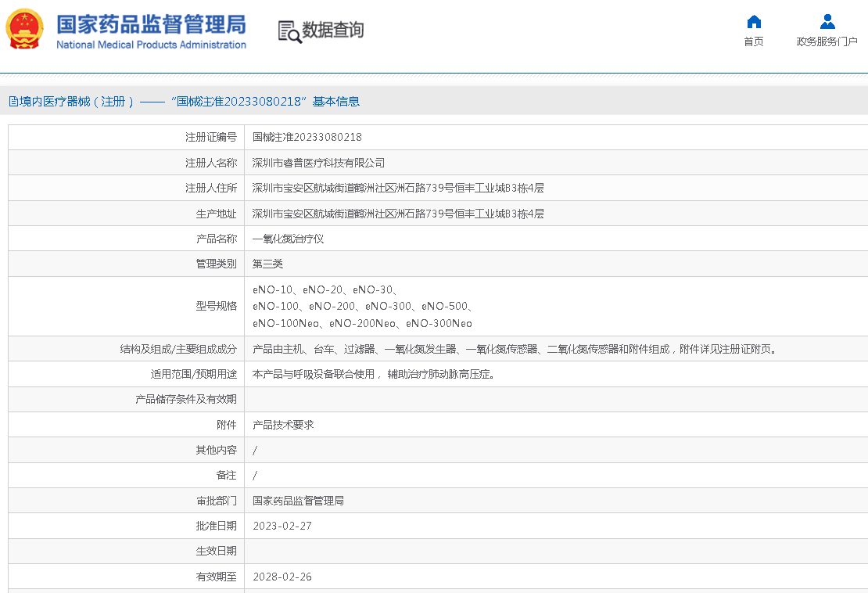Click the 首页 text label
This screenshot has height=593, width=868.
tap(754, 41)
